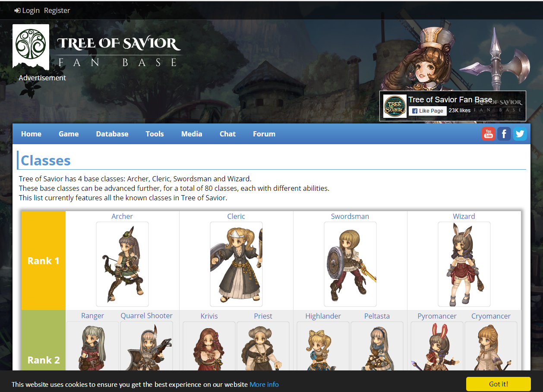The height and width of the screenshot is (392, 543).
Task: Open the Database menu
Action: tap(112, 134)
